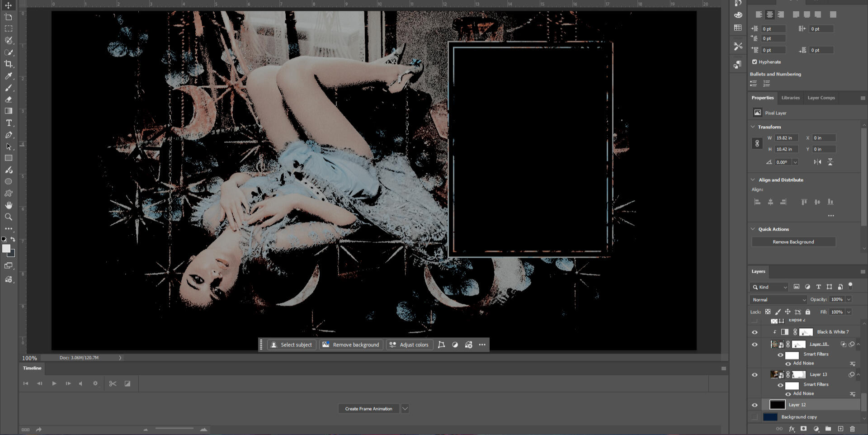
Task: Select the Brush tool
Action: click(8, 88)
